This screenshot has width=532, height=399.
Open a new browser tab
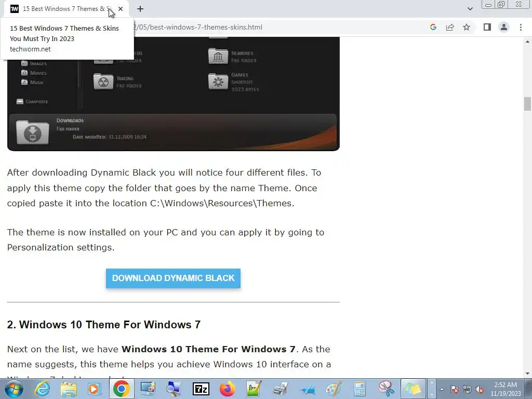coord(140,9)
